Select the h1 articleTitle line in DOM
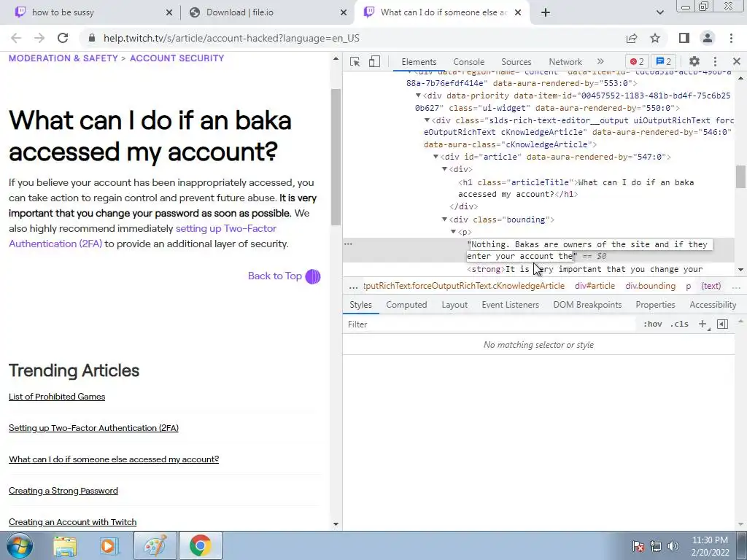The width and height of the screenshot is (747, 560). (576, 188)
